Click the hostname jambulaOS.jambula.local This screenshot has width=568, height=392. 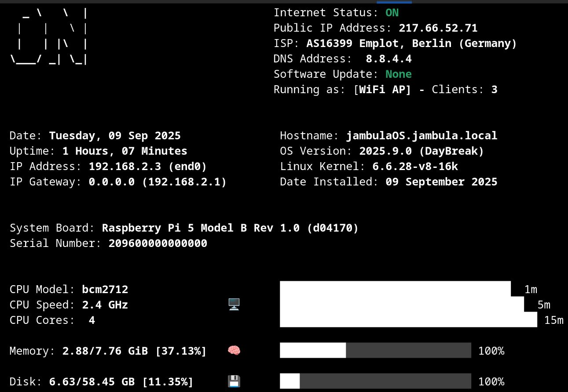tap(421, 136)
